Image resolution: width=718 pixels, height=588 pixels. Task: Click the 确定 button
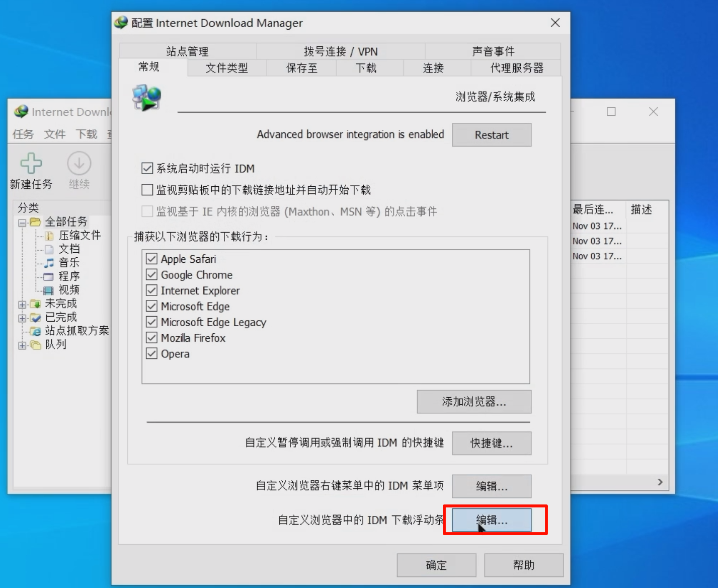pos(436,565)
